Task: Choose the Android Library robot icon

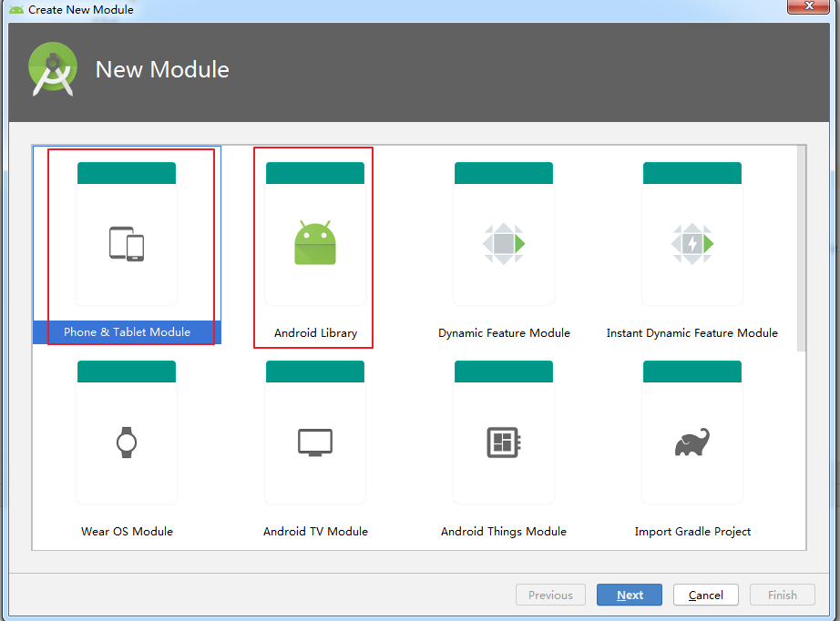Action: [x=315, y=242]
